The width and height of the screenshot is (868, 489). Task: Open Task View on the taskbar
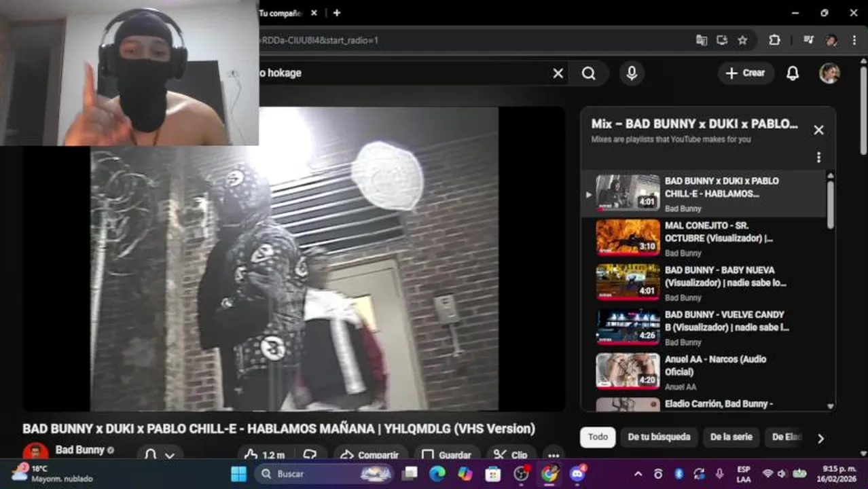click(410, 473)
